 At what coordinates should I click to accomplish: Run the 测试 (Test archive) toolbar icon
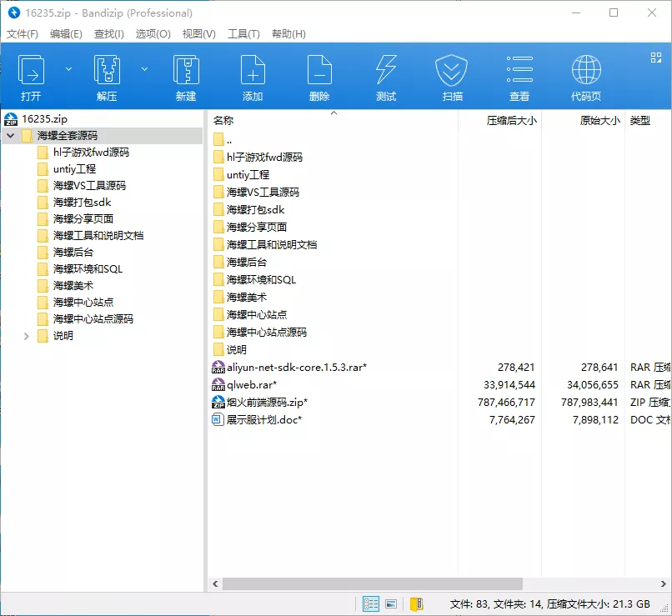coord(386,75)
